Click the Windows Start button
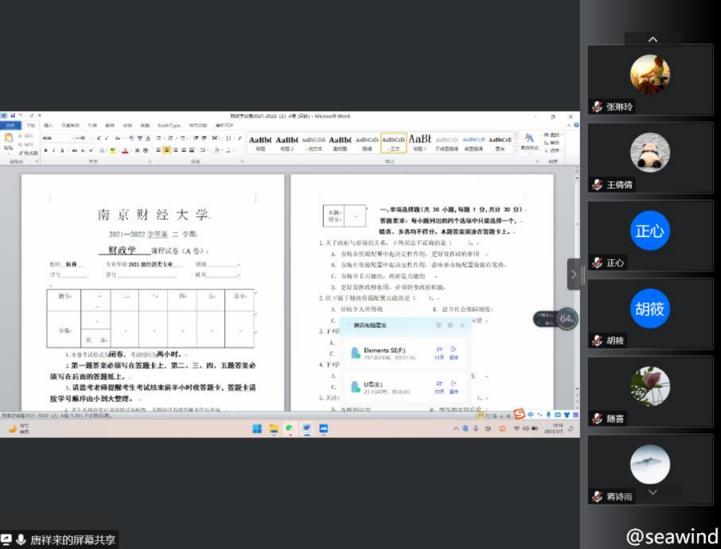 click(257, 429)
